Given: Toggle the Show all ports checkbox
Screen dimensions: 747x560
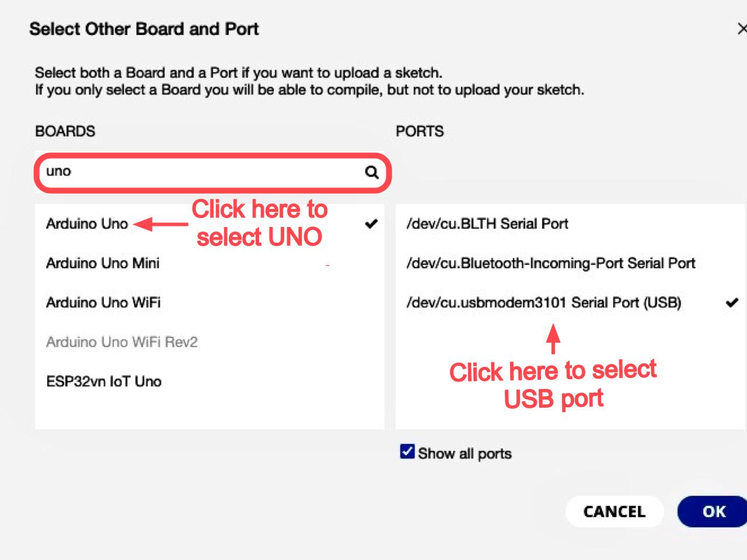Looking at the screenshot, I should coord(407,452).
